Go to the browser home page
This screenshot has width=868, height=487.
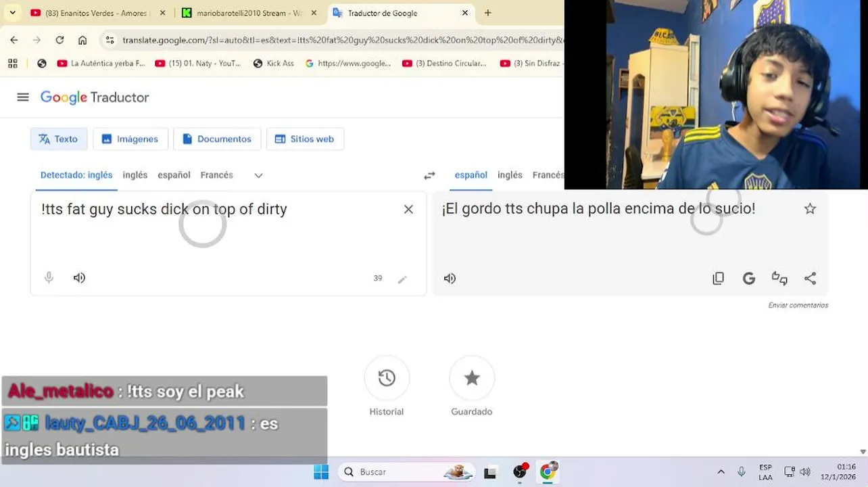pos(82,40)
